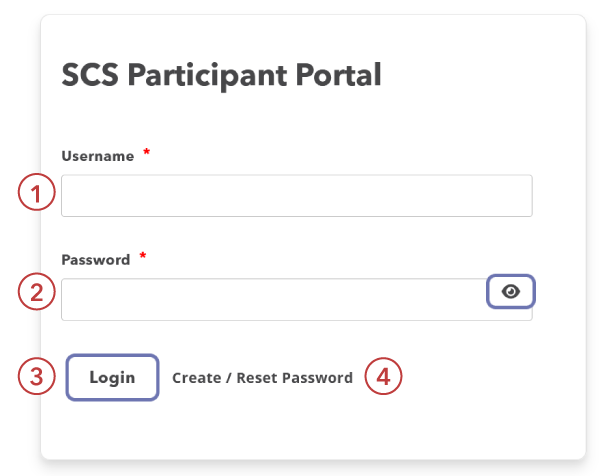Select the circled number 3 badge

tap(35, 377)
